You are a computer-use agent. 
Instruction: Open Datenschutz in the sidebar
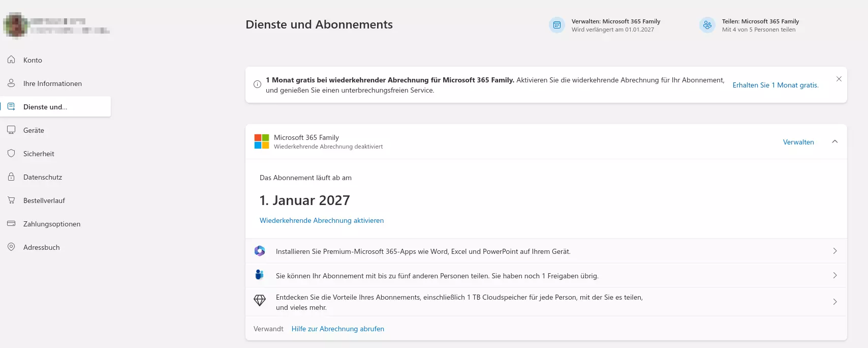[55, 177]
